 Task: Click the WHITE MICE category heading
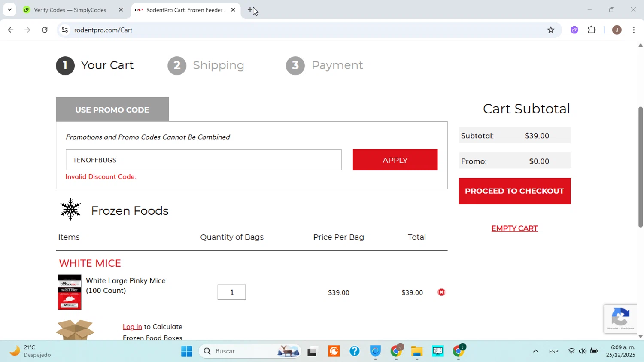pos(90,263)
